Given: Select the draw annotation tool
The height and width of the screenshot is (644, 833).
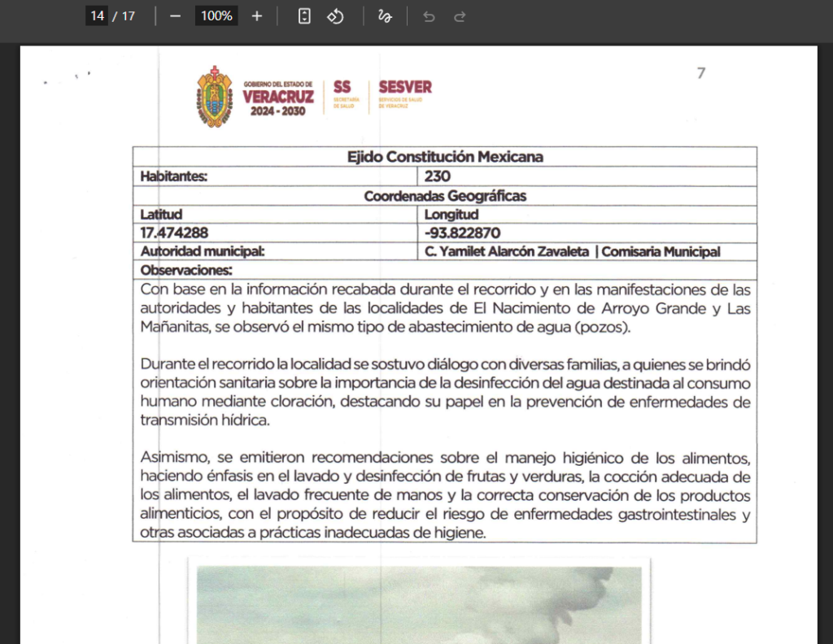Looking at the screenshot, I should [x=385, y=16].
